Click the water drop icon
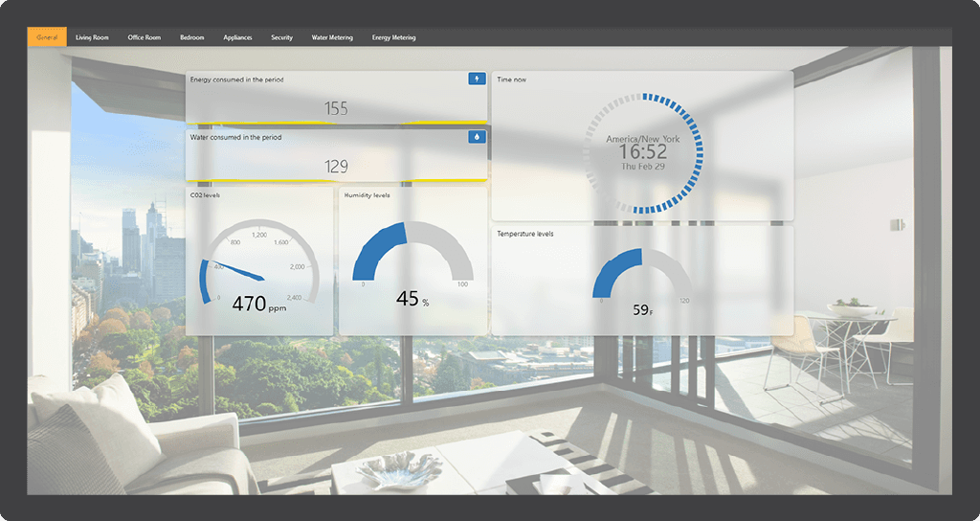The image size is (980, 521). click(477, 137)
